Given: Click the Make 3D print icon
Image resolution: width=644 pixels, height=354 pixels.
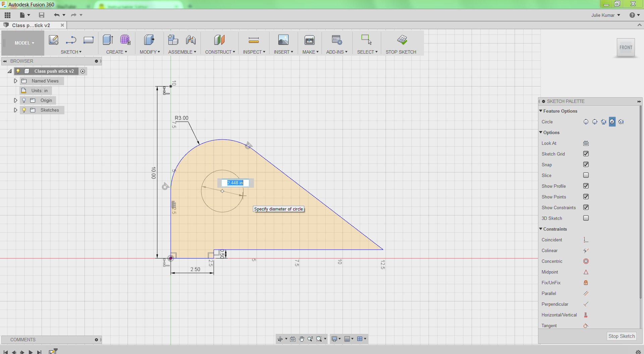Looking at the screenshot, I should [310, 40].
